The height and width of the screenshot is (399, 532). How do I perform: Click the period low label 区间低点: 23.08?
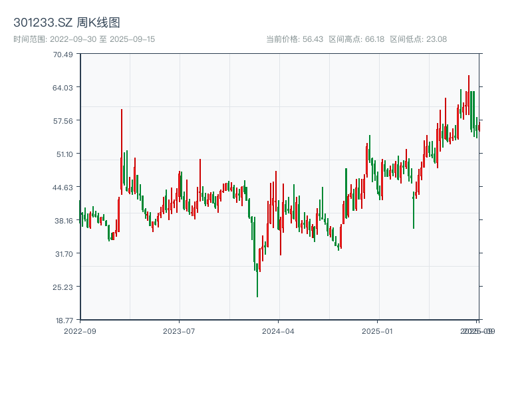pyautogui.click(x=418, y=39)
